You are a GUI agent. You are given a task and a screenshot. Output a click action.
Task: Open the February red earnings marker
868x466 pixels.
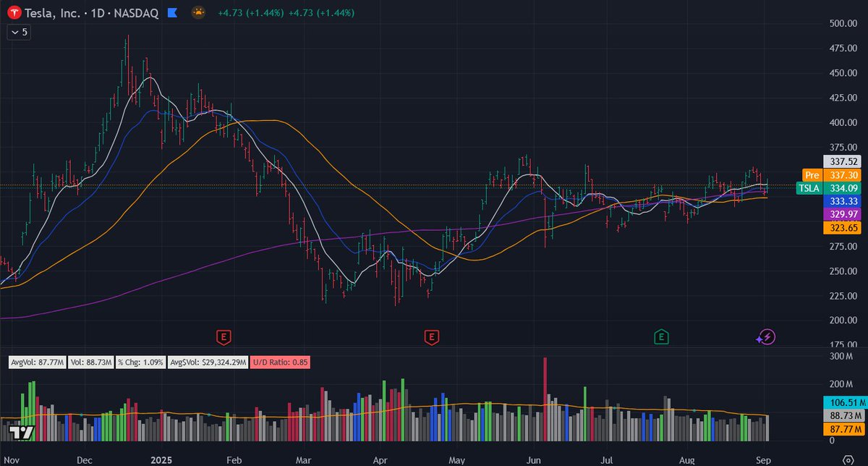[x=224, y=336]
